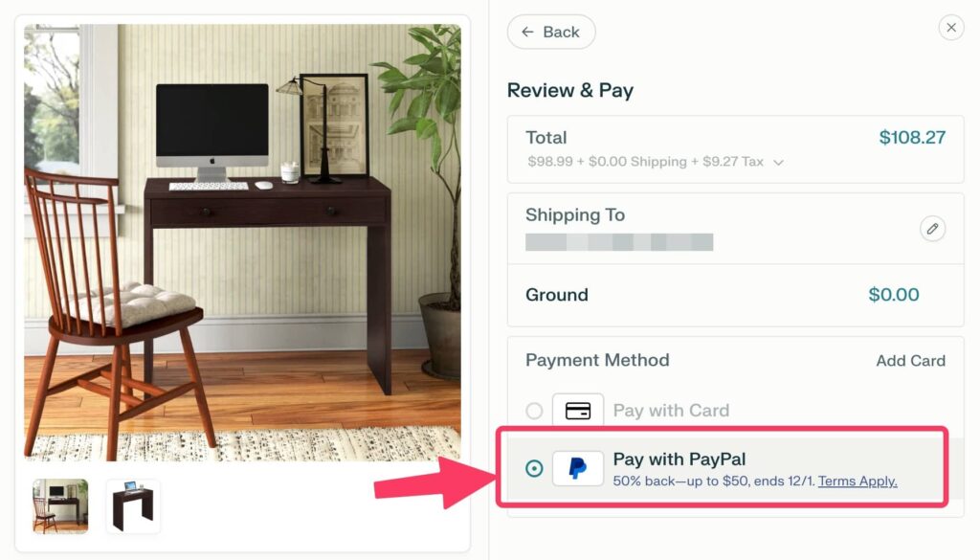
Task: Click the Ground shipping option row
Action: point(735,295)
